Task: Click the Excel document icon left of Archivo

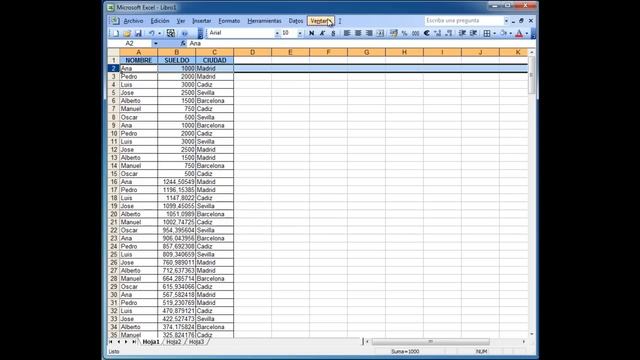Action: [x=115, y=21]
